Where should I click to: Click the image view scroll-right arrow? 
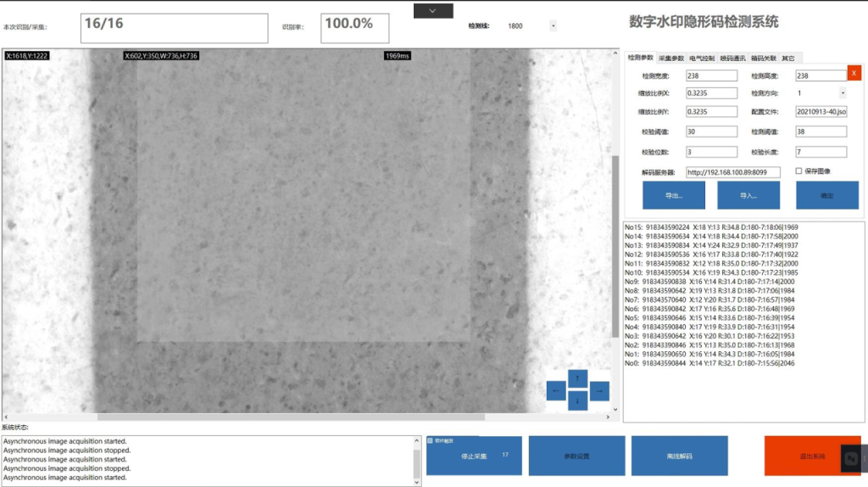(608, 417)
